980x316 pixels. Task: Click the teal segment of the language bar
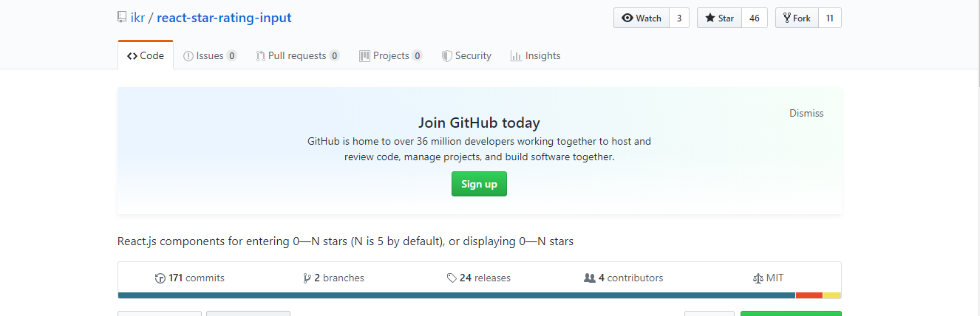click(457, 295)
